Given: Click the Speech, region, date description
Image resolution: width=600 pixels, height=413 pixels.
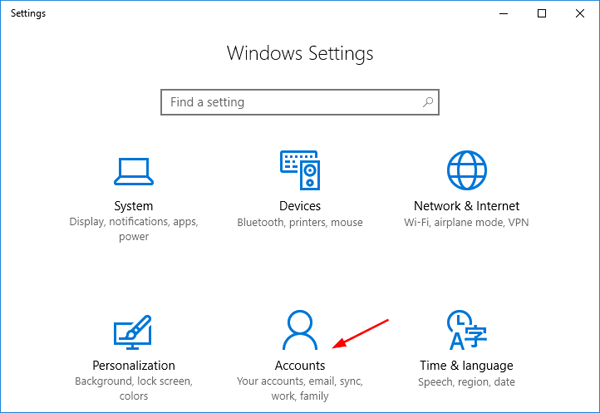Looking at the screenshot, I should click(x=465, y=382).
